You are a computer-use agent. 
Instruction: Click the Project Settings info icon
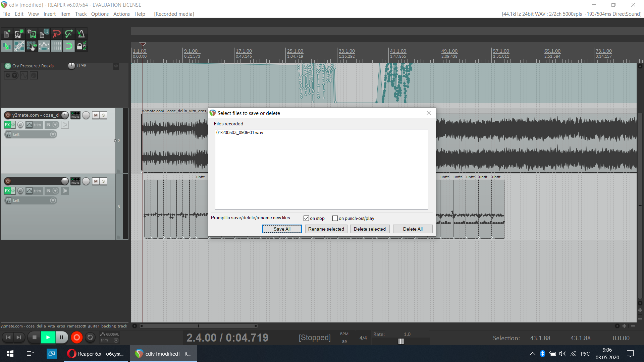44,34
